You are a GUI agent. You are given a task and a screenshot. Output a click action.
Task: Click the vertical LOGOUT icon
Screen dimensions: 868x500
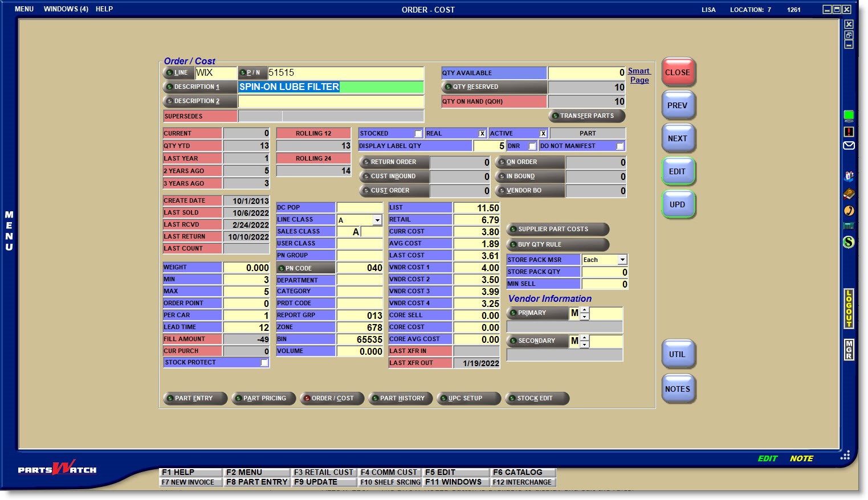click(849, 309)
